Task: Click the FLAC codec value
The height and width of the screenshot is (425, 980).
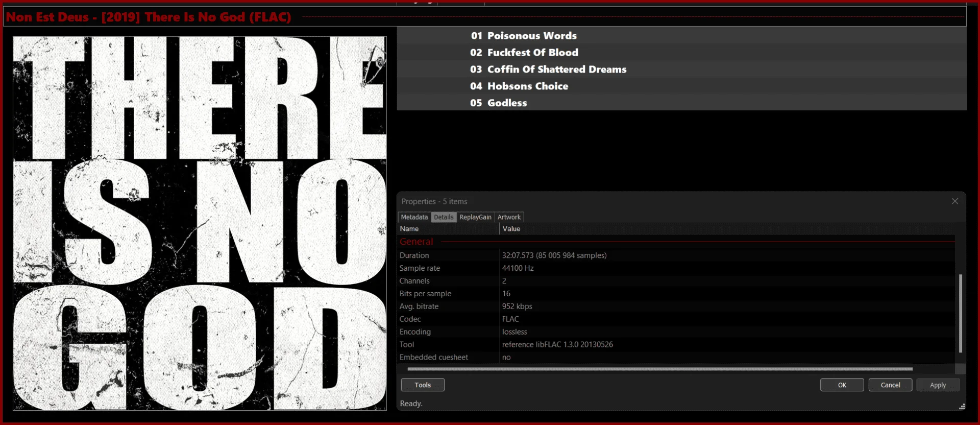Action: coord(510,319)
